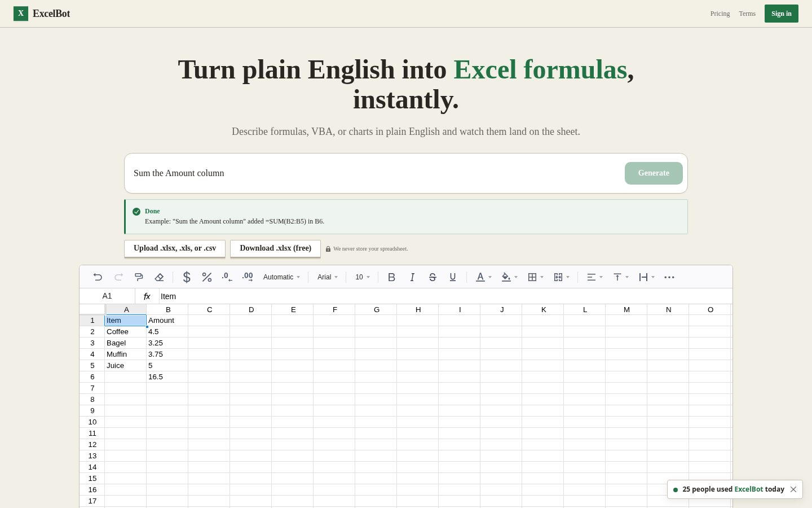Screen dimensions: 812x508
Task: Click Download .xlsx (free) button
Action: (x=275, y=248)
